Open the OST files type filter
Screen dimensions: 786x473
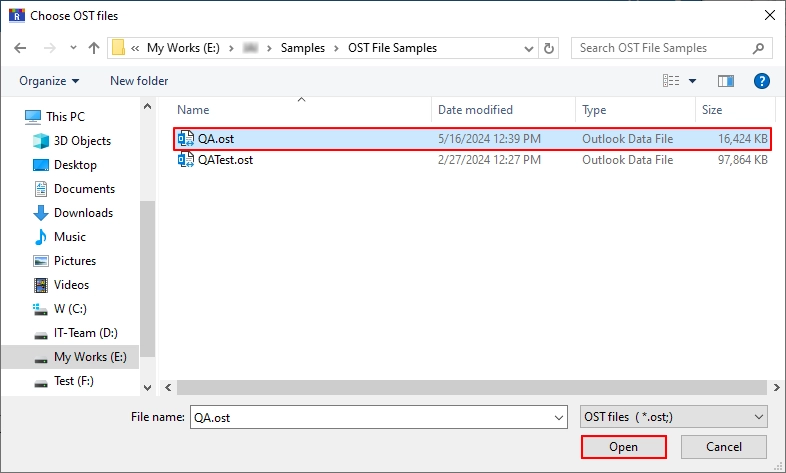click(x=674, y=417)
